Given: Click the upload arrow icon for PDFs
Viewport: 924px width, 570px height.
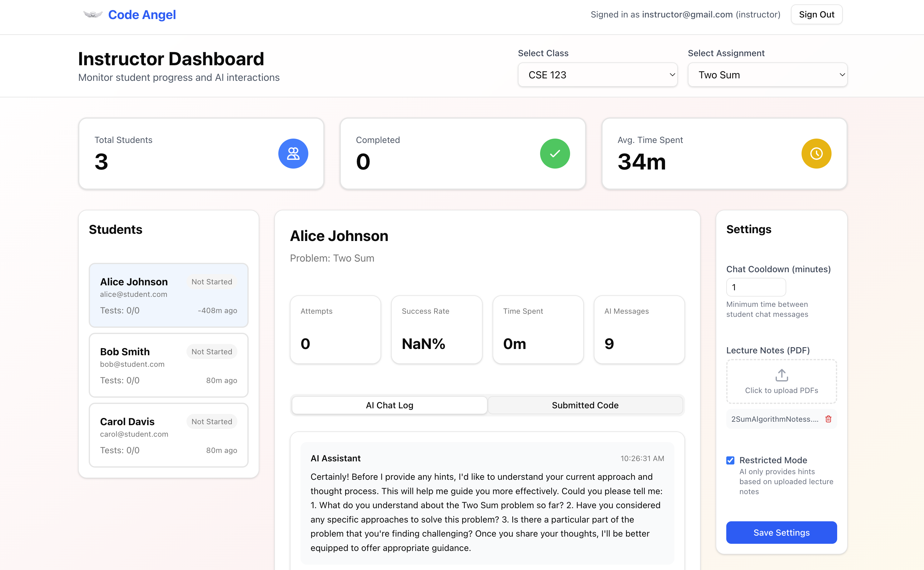Looking at the screenshot, I should pyautogui.click(x=782, y=375).
